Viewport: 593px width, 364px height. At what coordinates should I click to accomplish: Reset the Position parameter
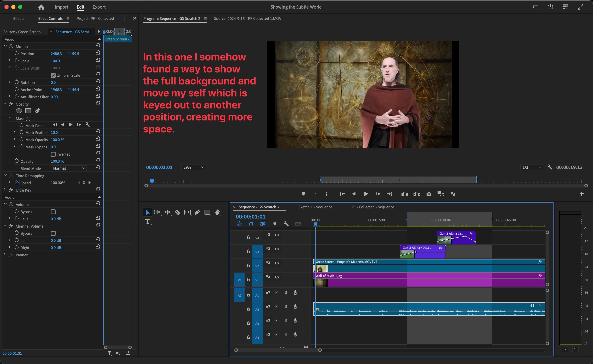[x=98, y=53]
